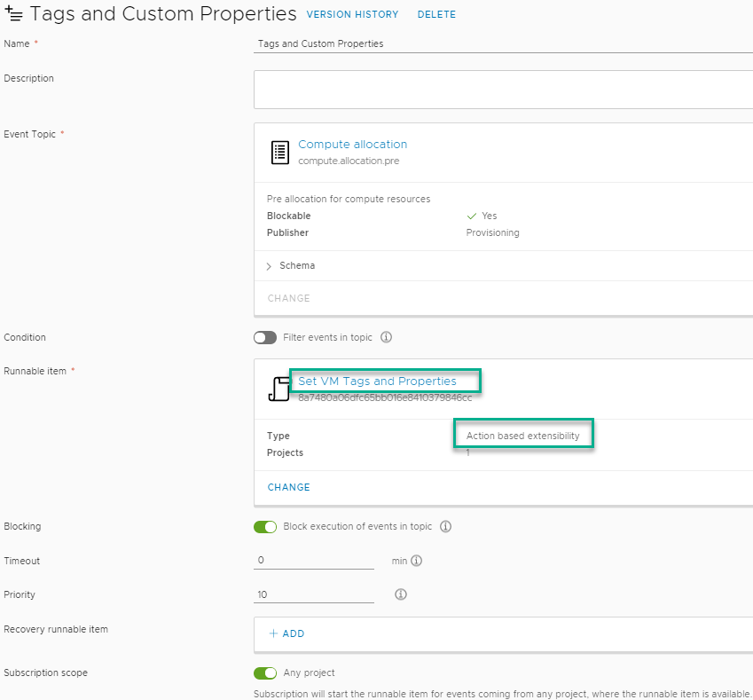Image resolution: width=753 pixels, height=700 pixels.
Task: Click DELETE to remove the subscription
Action: [436, 15]
